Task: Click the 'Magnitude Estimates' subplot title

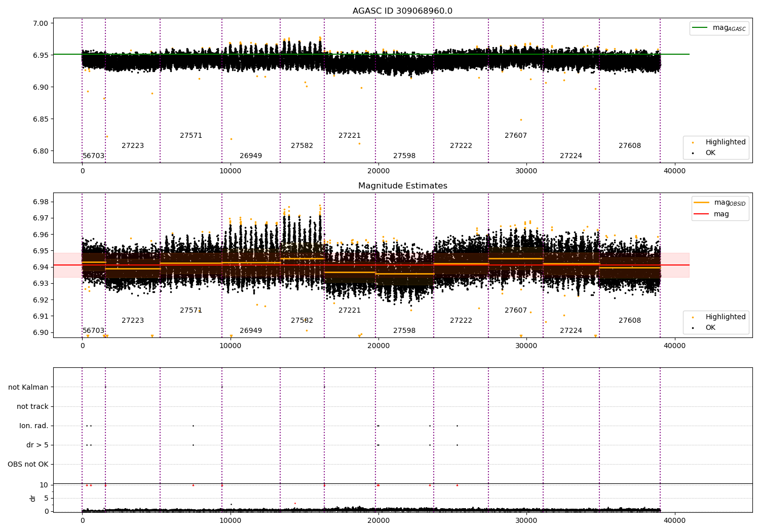Action: pyautogui.click(x=402, y=186)
